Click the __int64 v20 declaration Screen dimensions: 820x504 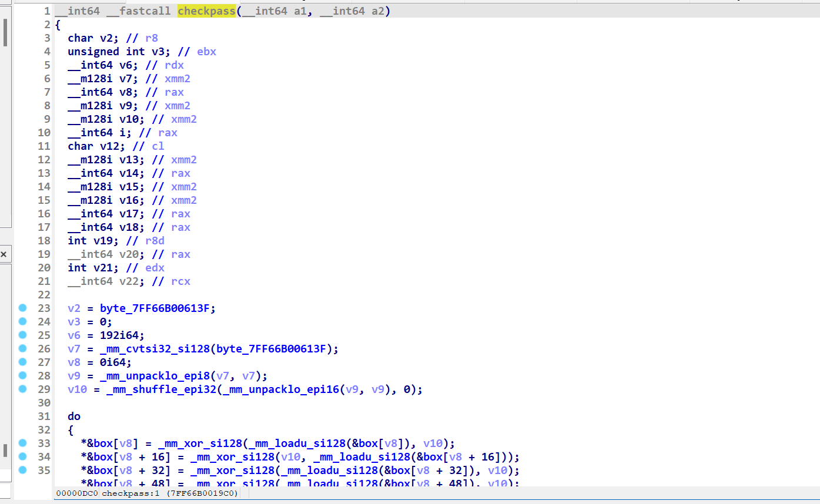(x=106, y=254)
